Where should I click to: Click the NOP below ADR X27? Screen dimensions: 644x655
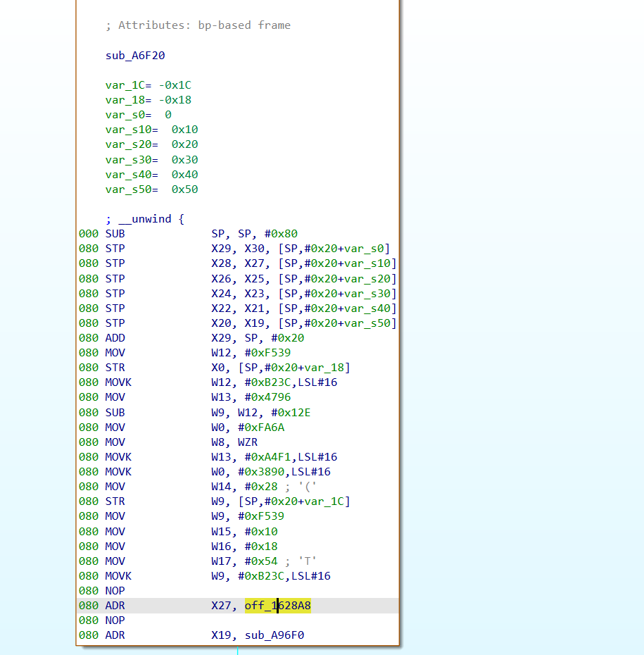pyautogui.click(x=115, y=620)
